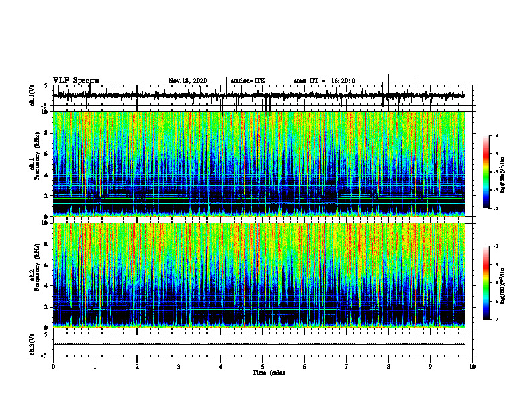The image size is (532, 411).
Task: Click the 'station=ITK' header label
Action: [248, 81]
